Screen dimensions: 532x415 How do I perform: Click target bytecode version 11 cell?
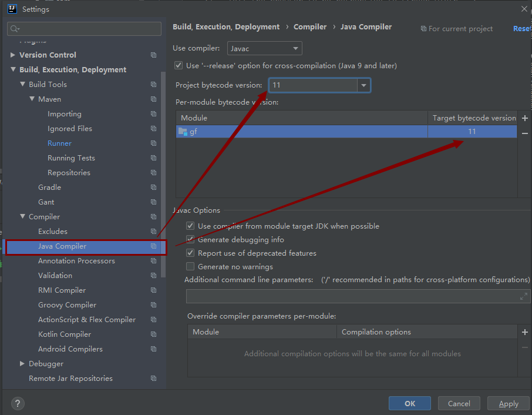pyautogui.click(x=472, y=132)
